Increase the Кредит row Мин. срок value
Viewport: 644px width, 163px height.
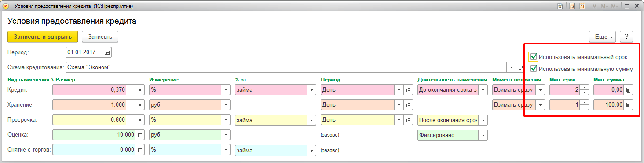tap(584, 87)
